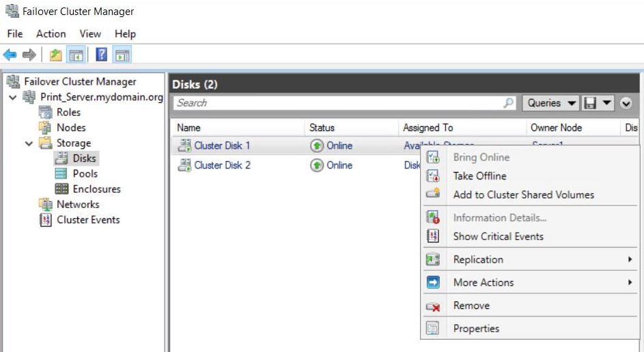Open the File menu

[x=15, y=33]
